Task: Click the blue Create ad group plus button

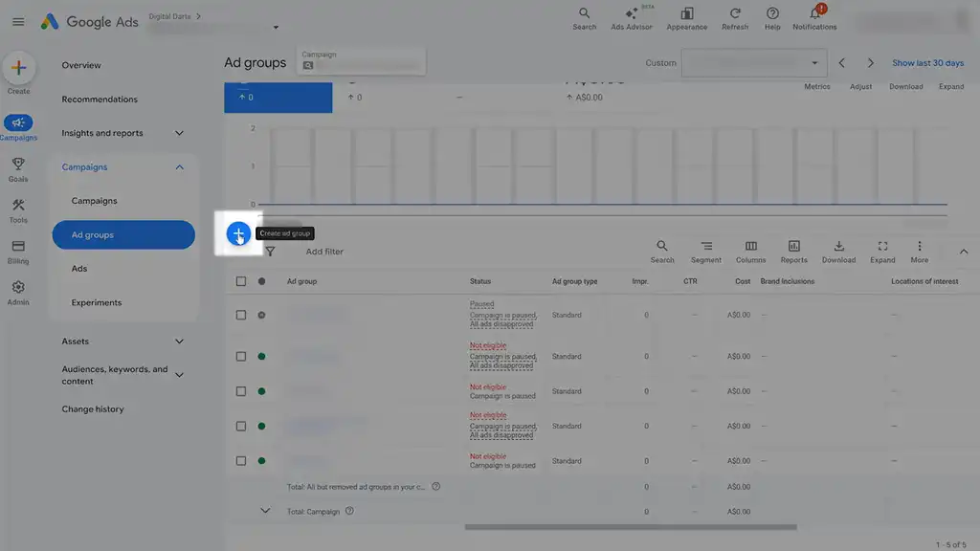Action: coord(238,233)
